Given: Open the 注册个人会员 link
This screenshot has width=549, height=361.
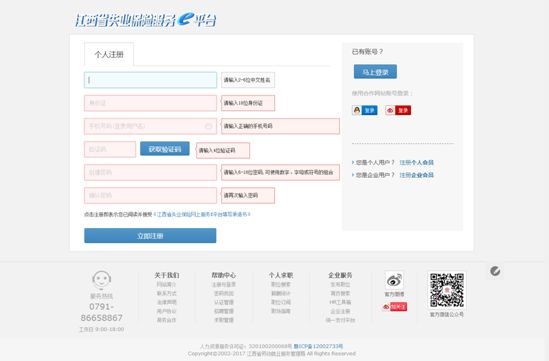Looking at the screenshot, I should pyautogui.click(x=417, y=162).
